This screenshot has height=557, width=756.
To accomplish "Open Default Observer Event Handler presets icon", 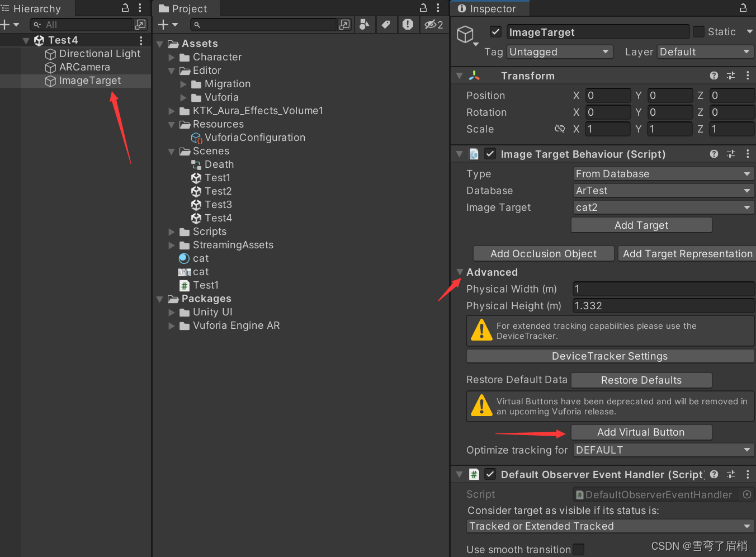I will click(x=731, y=474).
